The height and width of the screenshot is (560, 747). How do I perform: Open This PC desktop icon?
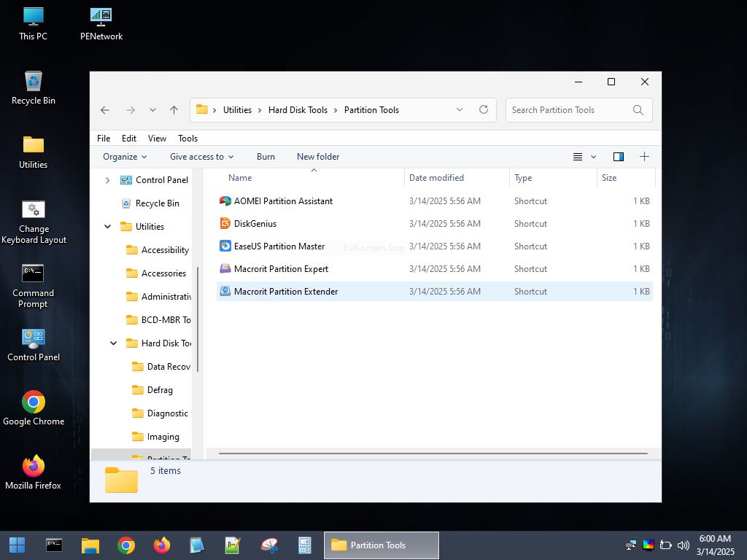[x=34, y=23]
